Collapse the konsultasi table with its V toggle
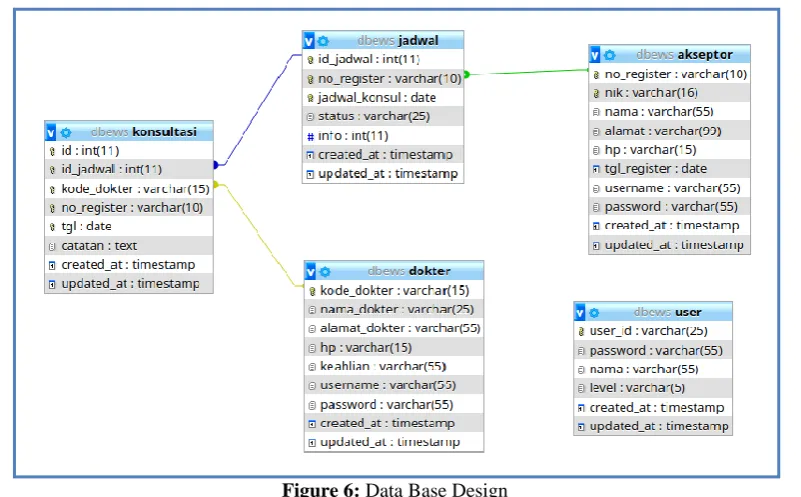The image size is (801, 497). 51,133
